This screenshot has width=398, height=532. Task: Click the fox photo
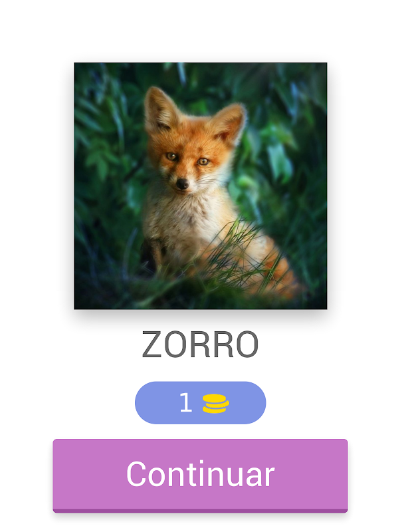pos(201,186)
